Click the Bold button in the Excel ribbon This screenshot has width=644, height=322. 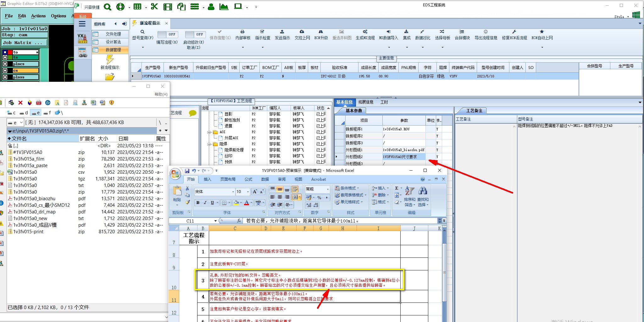pyautogui.click(x=198, y=203)
